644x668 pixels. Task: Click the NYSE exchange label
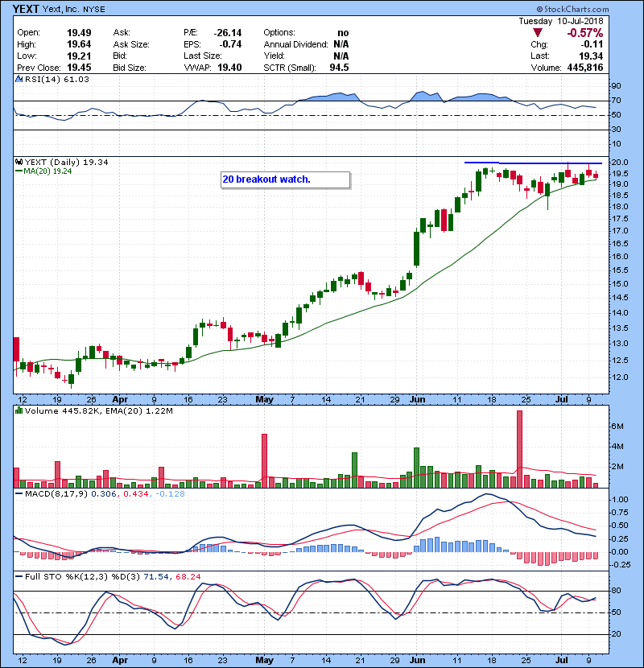click(94, 10)
